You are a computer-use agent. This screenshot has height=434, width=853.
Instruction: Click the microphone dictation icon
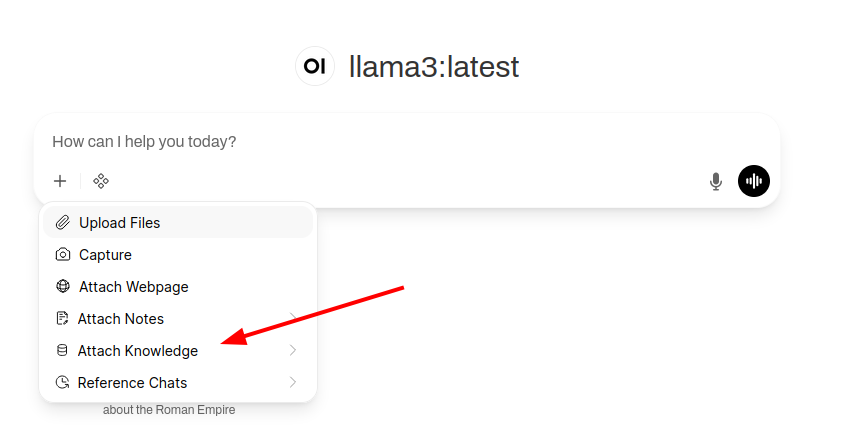click(x=716, y=181)
